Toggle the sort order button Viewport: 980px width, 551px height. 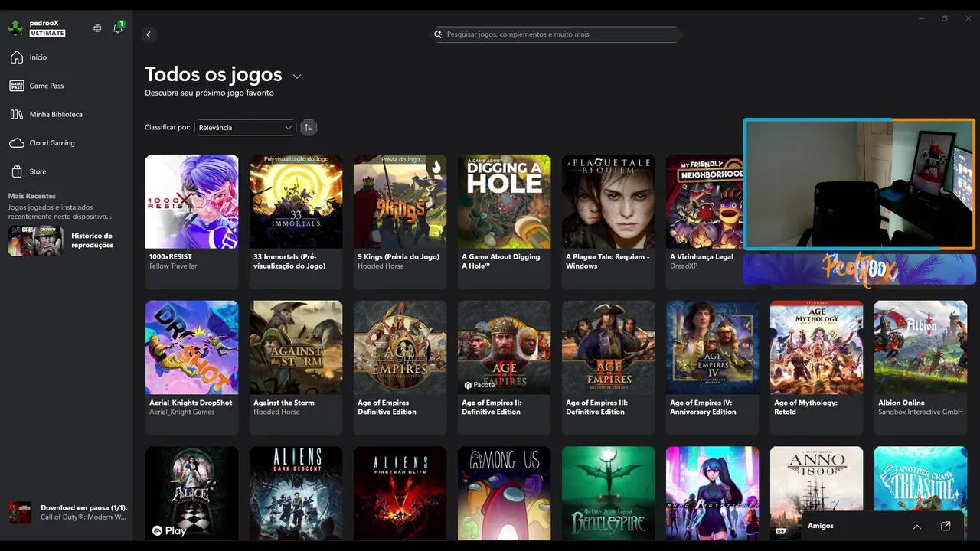tap(309, 128)
